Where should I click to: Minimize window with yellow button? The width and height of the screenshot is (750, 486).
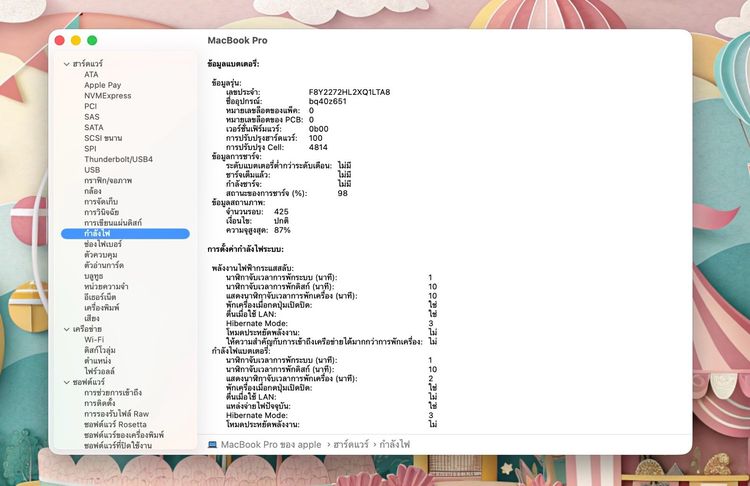pos(76,41)
